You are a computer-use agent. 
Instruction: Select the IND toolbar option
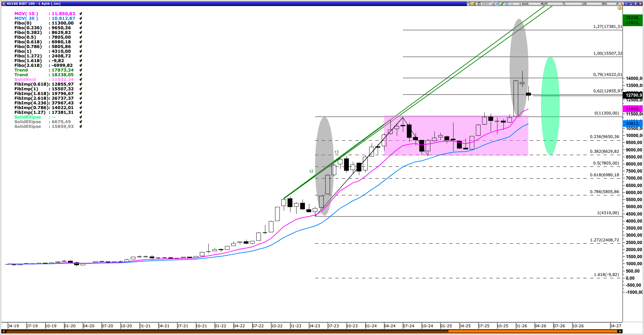point(604,4)
